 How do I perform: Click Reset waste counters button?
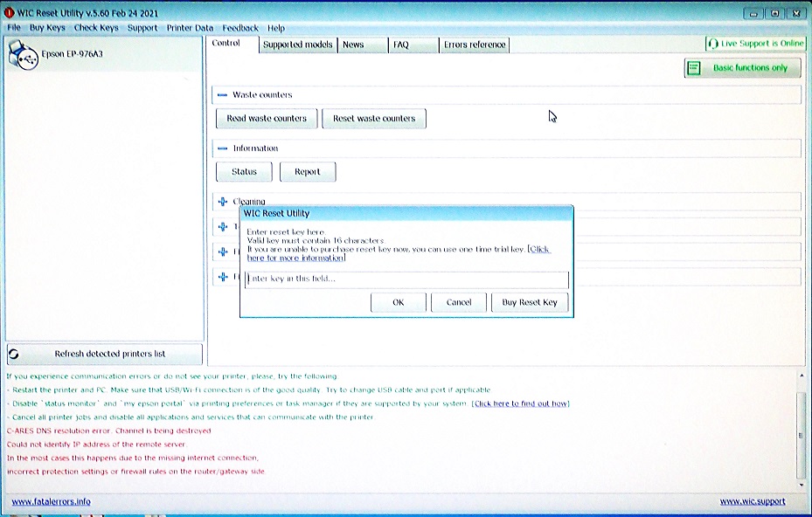(x=374, y=119)
